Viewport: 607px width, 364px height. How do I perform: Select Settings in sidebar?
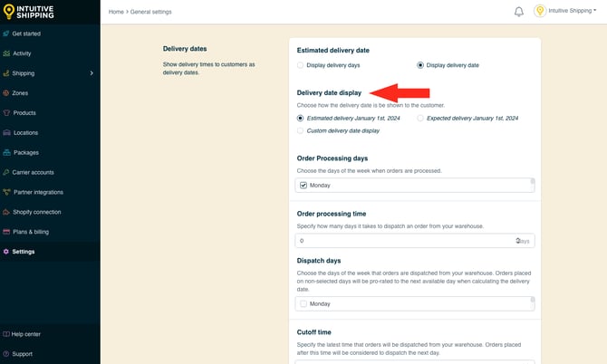pyautogui.click(x=24, y=252)
